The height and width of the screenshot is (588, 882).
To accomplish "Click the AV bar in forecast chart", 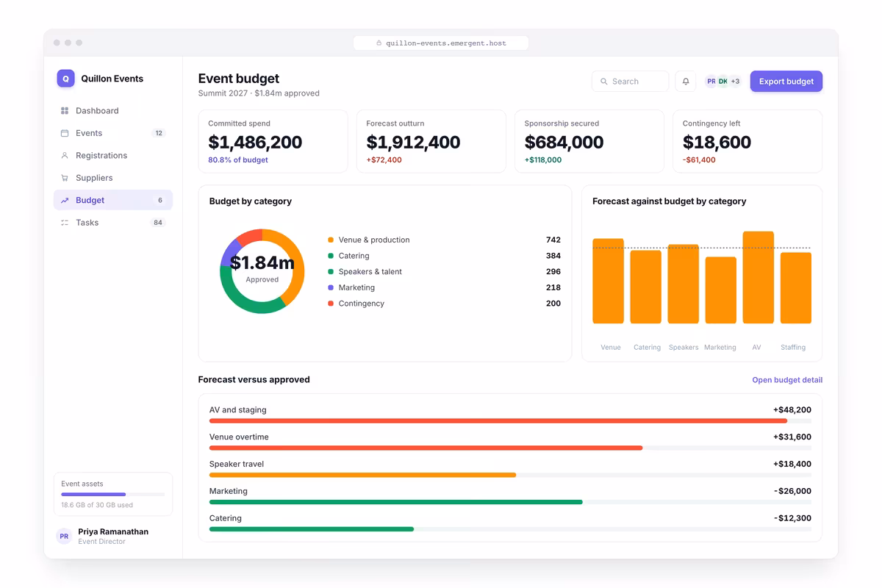I will [x=759, y=278].
